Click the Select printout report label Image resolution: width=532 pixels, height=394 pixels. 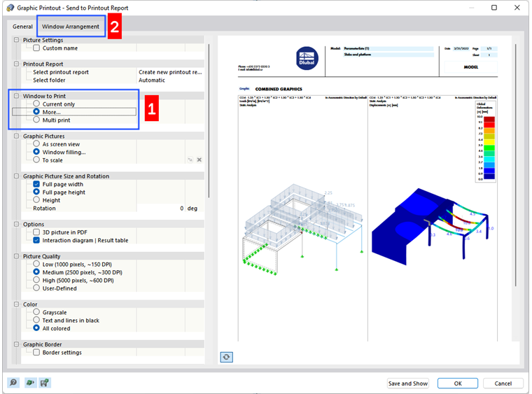tap(61, 72)
